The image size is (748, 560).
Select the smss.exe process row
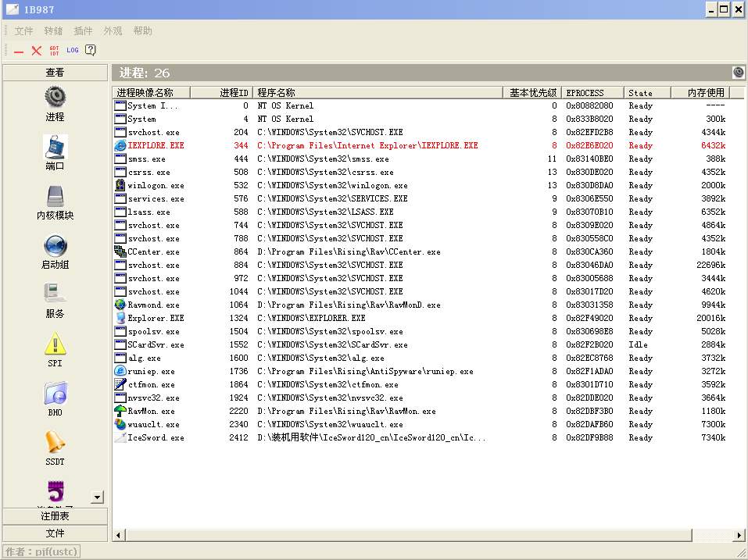(420, 159)
